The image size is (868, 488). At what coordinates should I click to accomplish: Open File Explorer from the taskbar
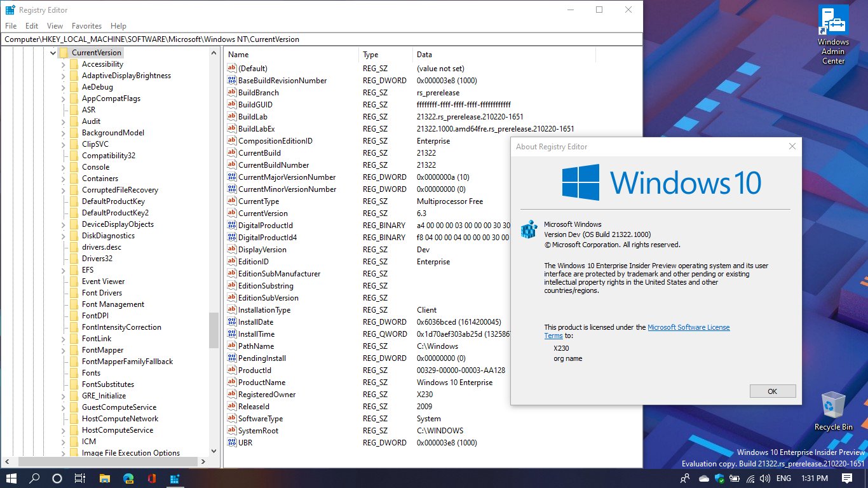click(105, 478)
